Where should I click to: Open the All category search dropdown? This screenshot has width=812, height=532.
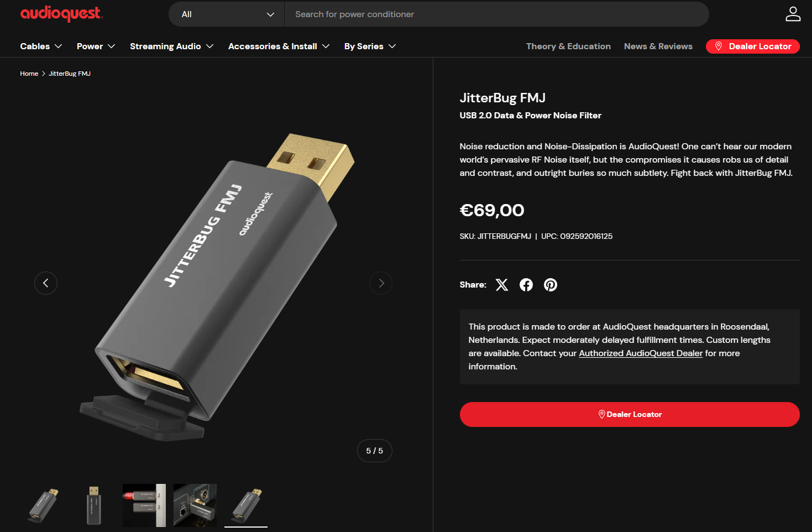click(x=227, y=14)
